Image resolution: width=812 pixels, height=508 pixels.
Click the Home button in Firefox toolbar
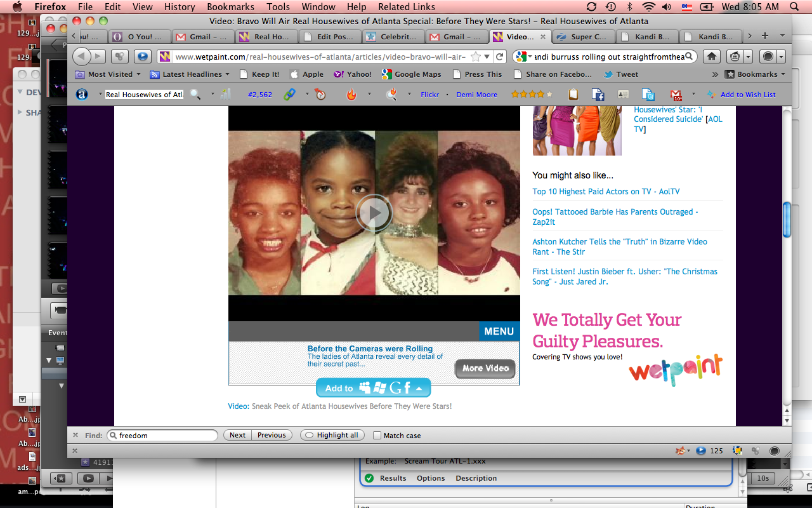tap(712, 57)
